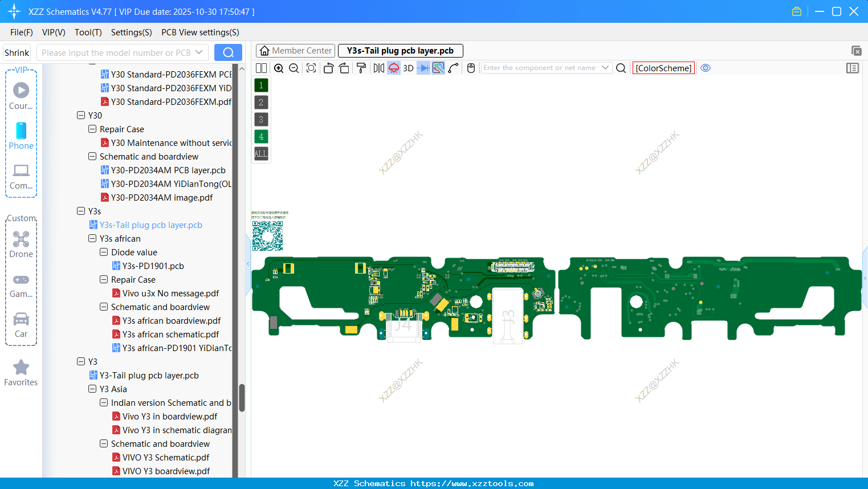Enable the ALL layers view
The height and width of the screenshot is (489, 868).
pyautogui.click(x=260, y=153)
